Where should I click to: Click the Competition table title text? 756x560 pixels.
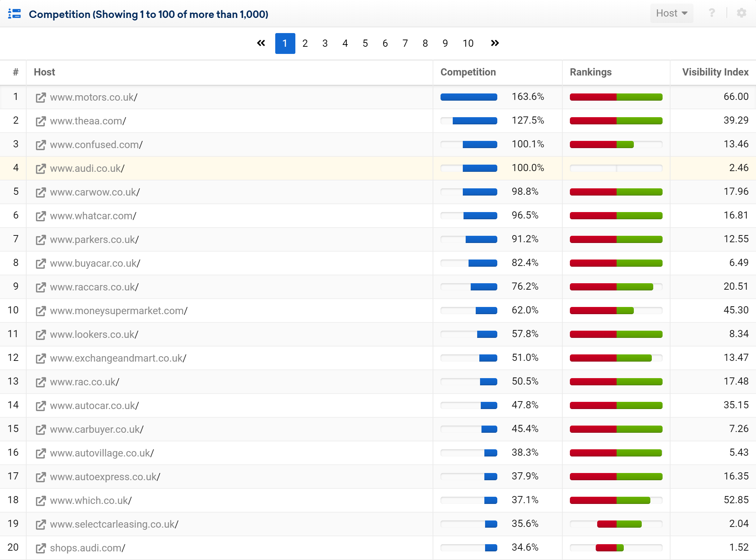[148, 14]
